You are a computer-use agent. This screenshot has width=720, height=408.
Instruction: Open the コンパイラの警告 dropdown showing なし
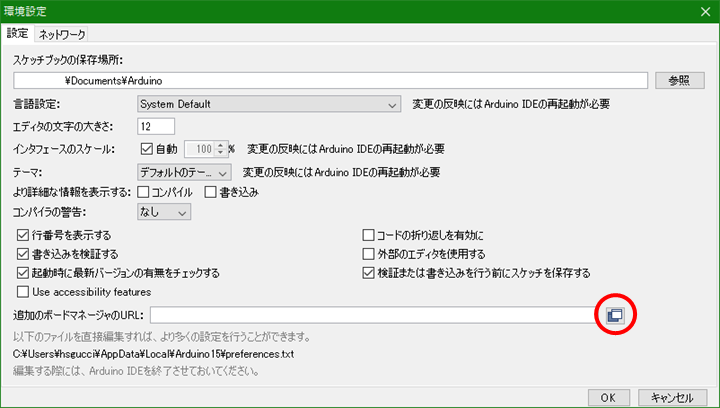[x=164, y=212]
